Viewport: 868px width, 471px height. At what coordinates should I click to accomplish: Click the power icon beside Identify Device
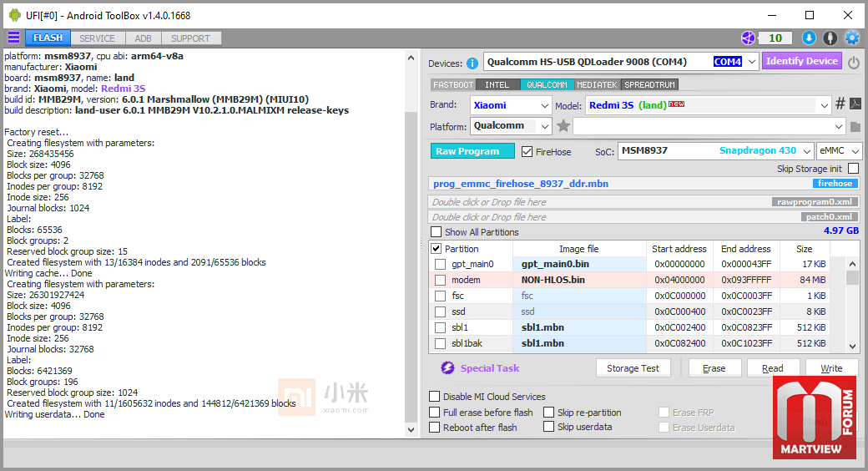click(x=854, y=62)
